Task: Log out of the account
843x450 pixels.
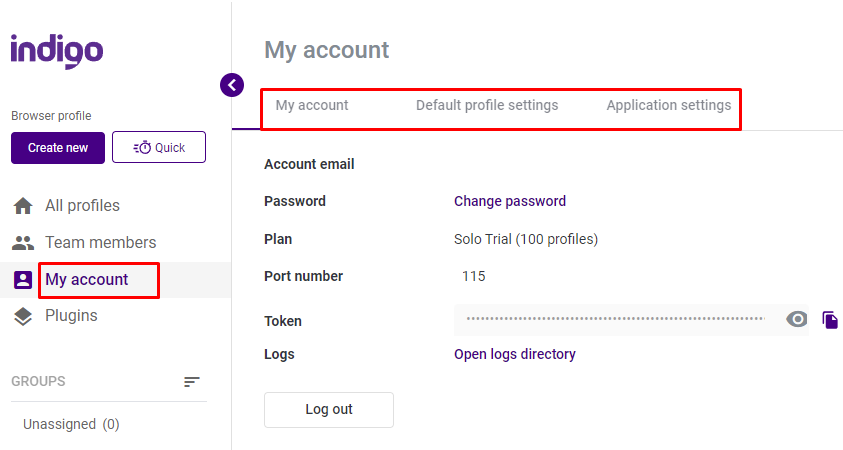Action: point(329,410)
